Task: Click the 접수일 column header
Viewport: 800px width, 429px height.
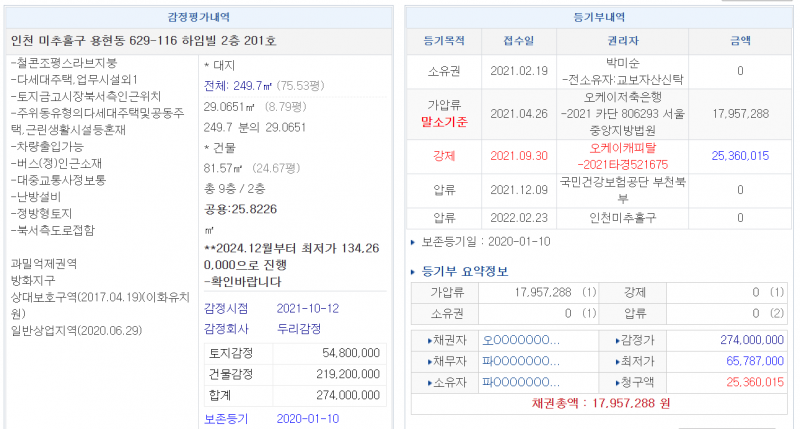Action: [x=519, y=41]
